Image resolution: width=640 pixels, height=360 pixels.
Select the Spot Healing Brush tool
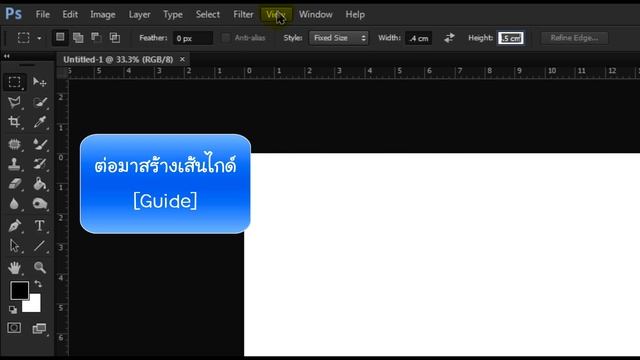pyautogui.click(x=15, y=144)
